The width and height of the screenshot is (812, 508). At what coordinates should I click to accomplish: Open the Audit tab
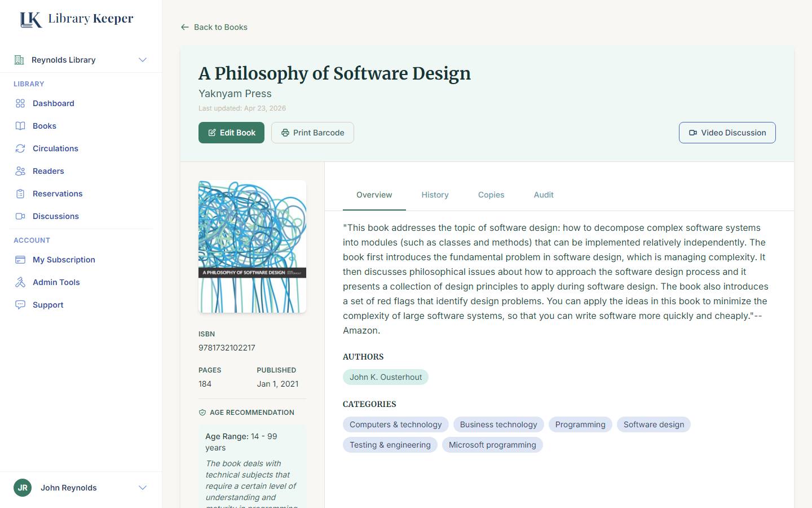coord(544,195)
